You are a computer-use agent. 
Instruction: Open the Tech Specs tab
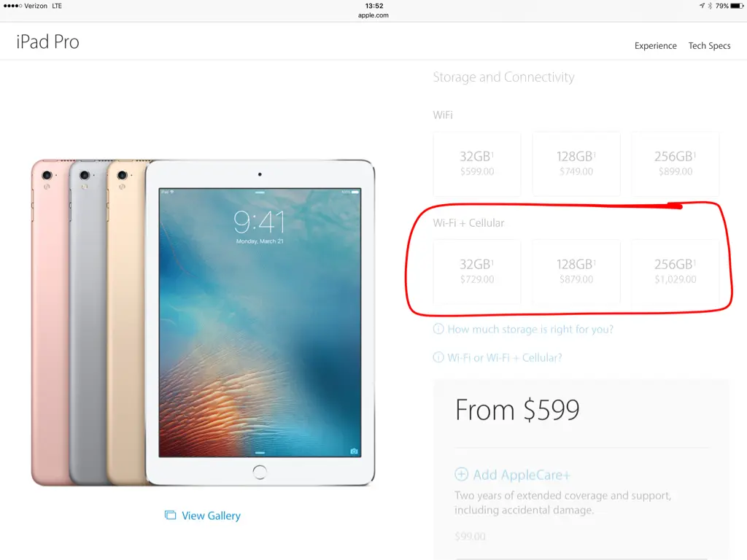[709, 46]
